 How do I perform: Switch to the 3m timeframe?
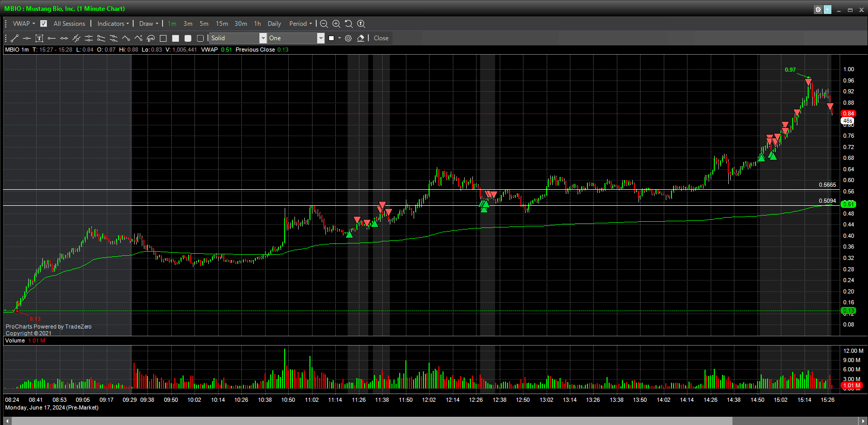(x=188, y=24)
